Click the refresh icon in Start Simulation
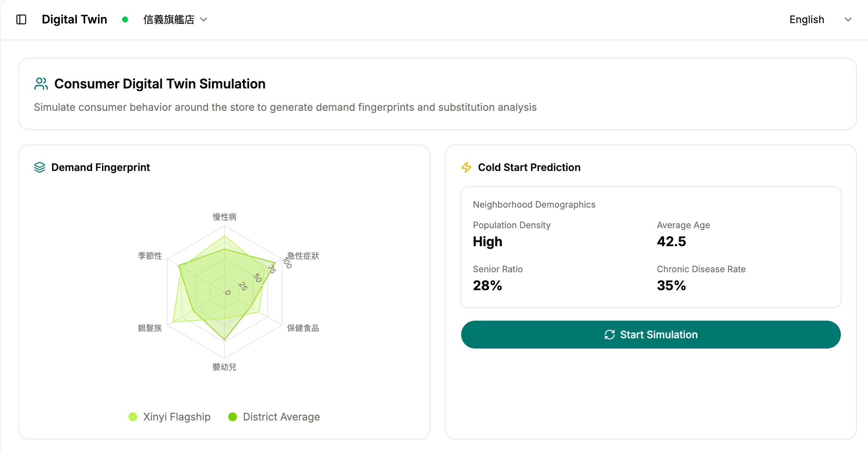Image resolution: width=868 pixels, height=452 pixels. pyautogui.click(x=609, y=335)
